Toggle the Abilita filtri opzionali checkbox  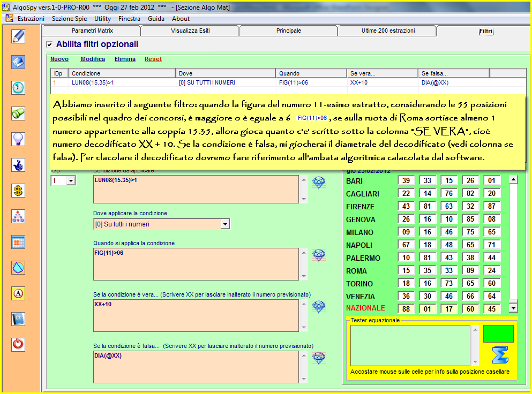tap(49, 44)
